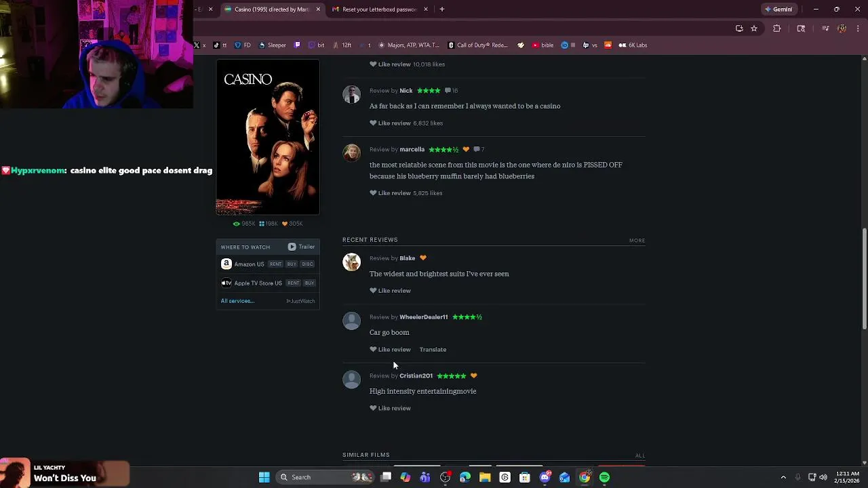Open marcella's profile avatar

tap(351, 153)
